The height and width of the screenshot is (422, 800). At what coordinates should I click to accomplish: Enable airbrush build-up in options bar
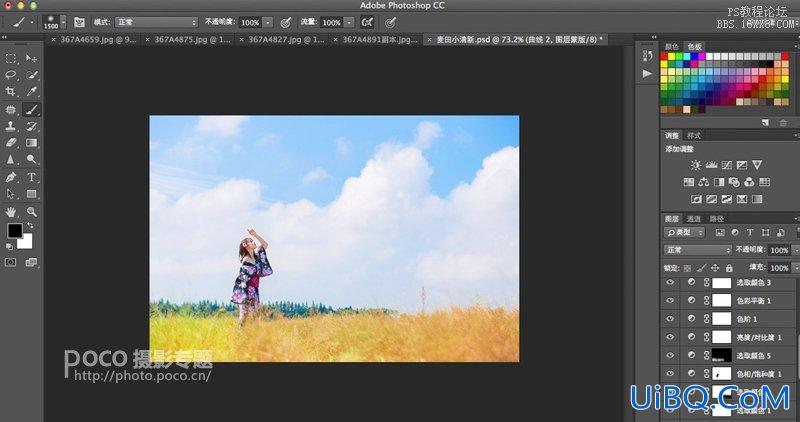point(367,22)
